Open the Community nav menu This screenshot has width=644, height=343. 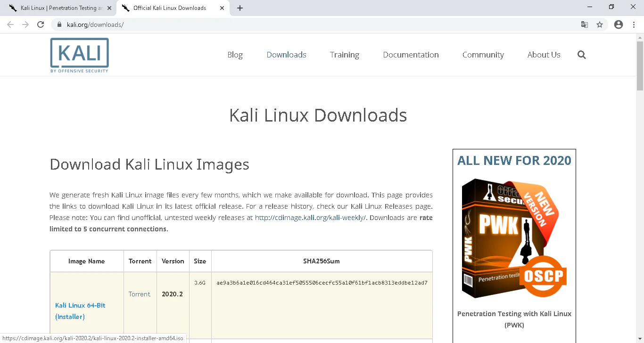point(483,55)
